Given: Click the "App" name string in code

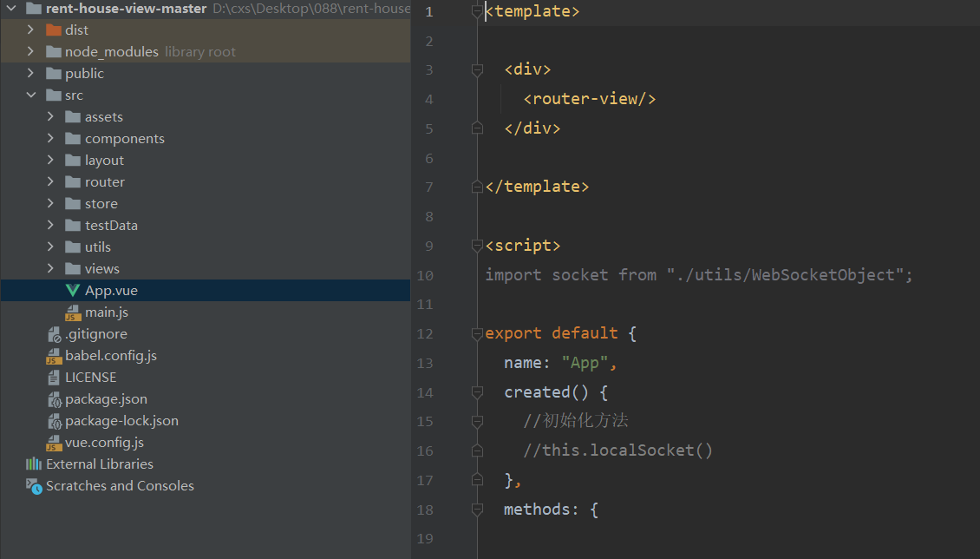Looking at the screenshot, I should pos(585,363).
